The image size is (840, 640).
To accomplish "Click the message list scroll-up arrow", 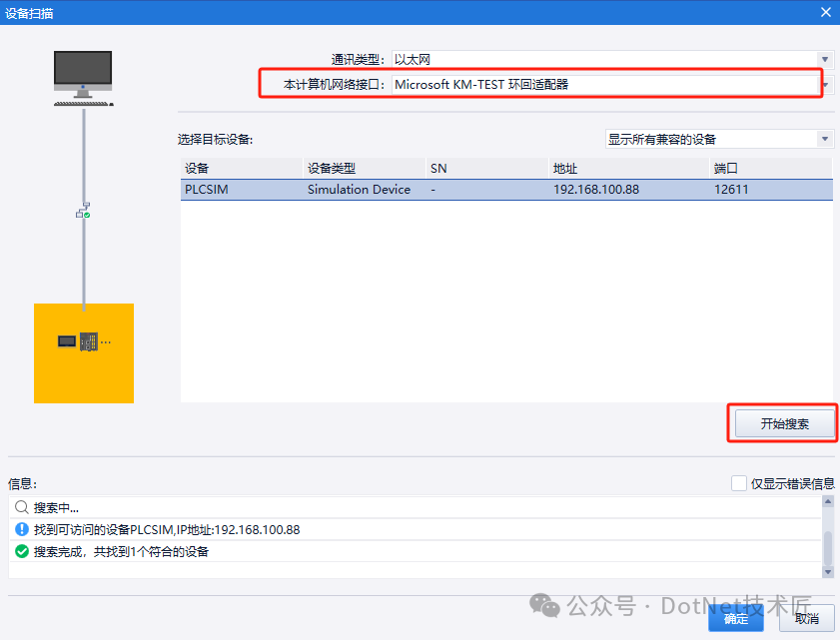I will (828, 502).
